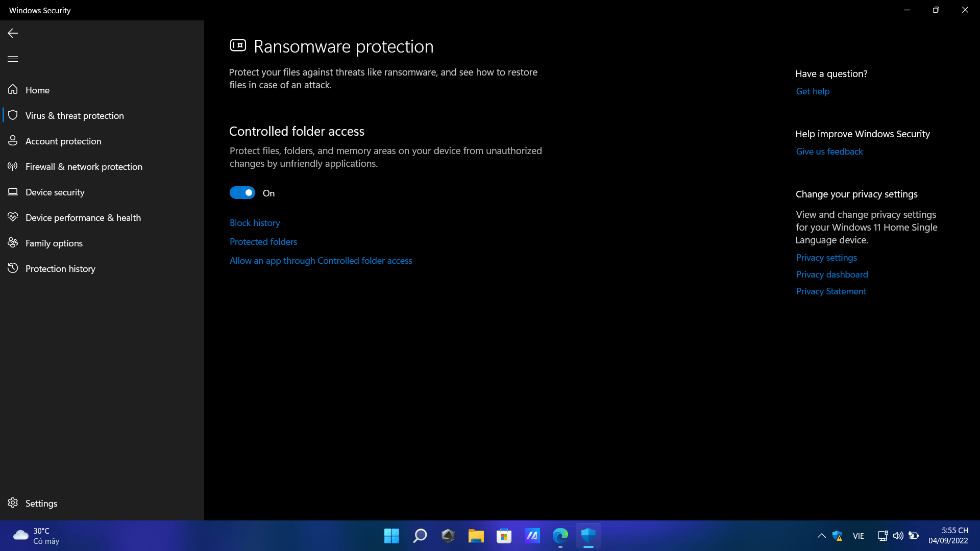Click the laptop icon for Device security
Viewport: 980px width, 551px height.
(x=13, y=192)
